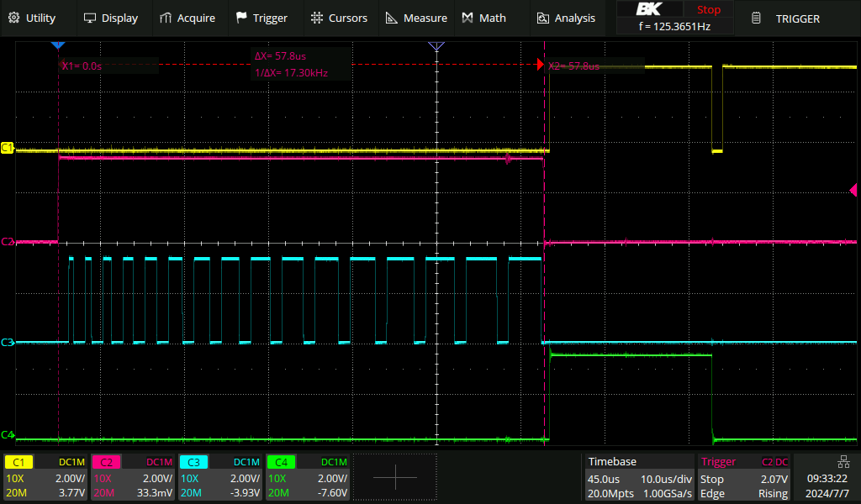Open the Acquire menu

(x=188, y=18)
